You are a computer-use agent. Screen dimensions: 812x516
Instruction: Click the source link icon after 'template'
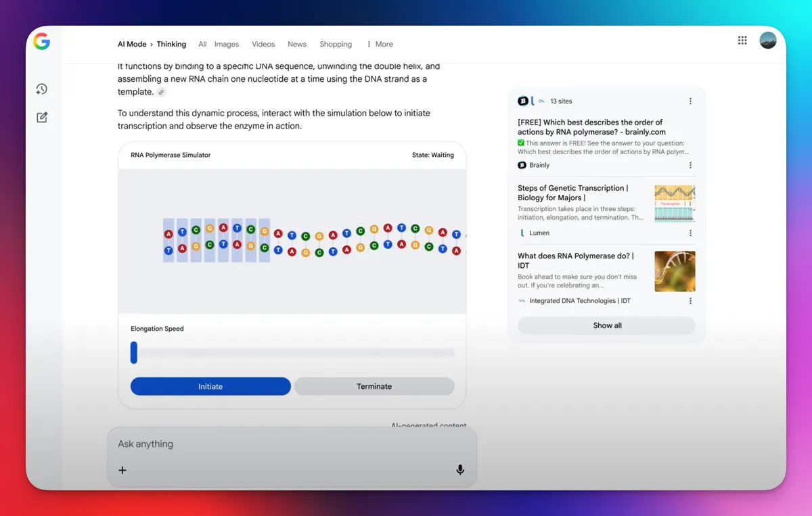tap(161, 92)
